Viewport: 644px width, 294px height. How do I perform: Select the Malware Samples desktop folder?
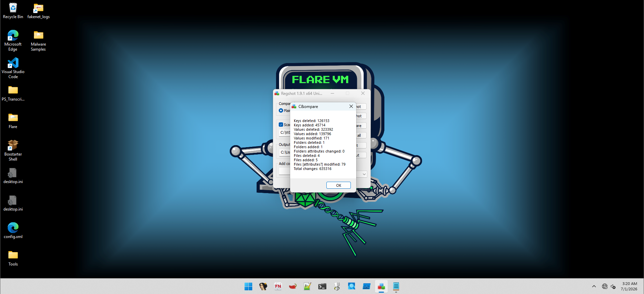(x=38, y=41)
